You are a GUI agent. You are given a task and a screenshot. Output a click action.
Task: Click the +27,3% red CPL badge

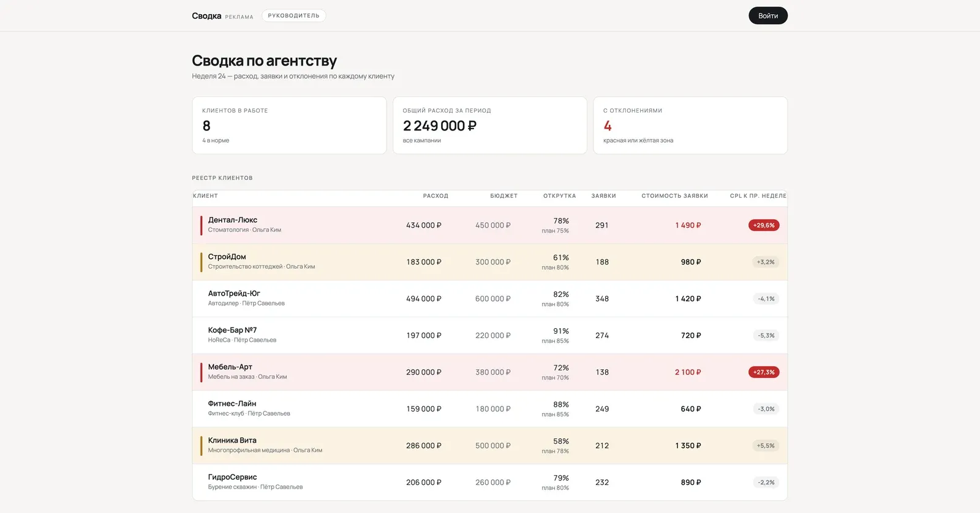(764, 372)
